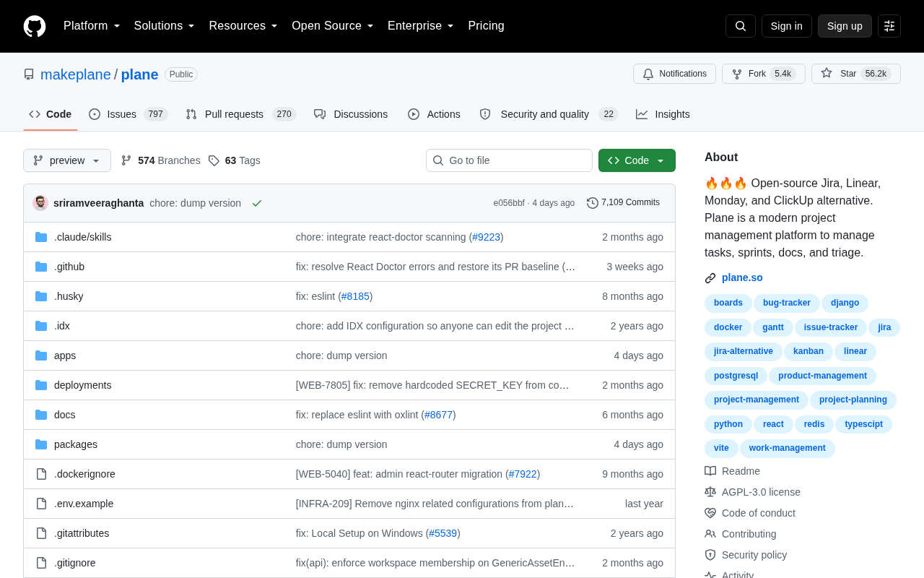View the 574 Branches link
924x578 pixels.
[160, 160]
